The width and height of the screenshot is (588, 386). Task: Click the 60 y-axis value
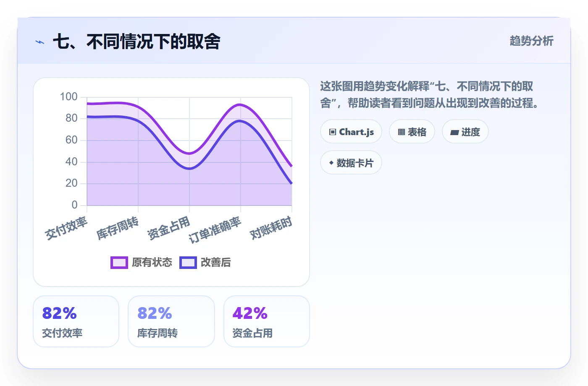coord(72,140)
